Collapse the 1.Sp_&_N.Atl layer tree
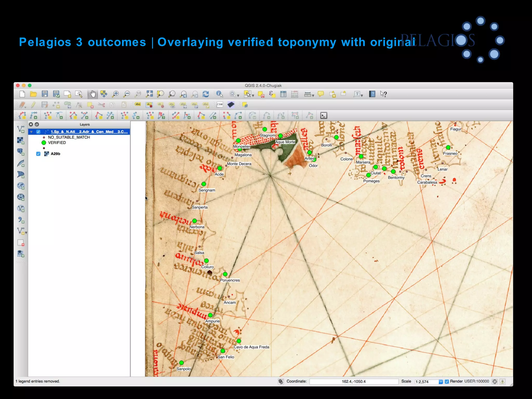 pos(31,132)
